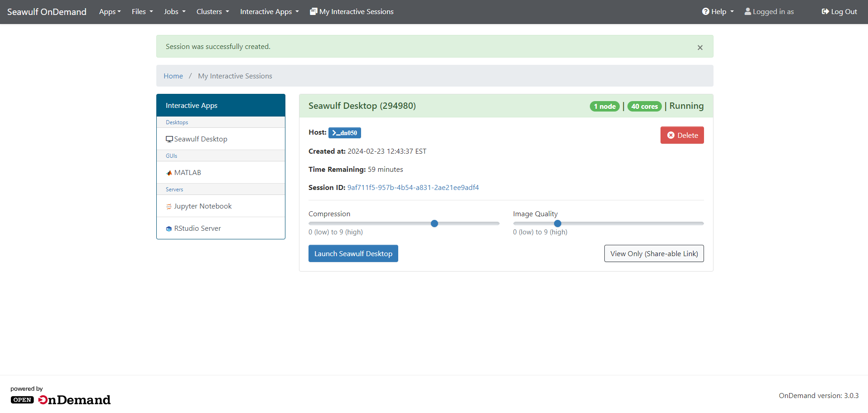This screenshot has height=413, width=868.
Task: Expand the Interactive Apps navbar dropdown
Action: [270, 12]
